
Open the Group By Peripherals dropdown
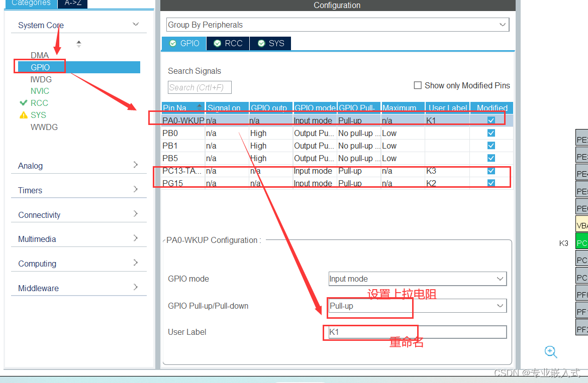pos(338,25)
